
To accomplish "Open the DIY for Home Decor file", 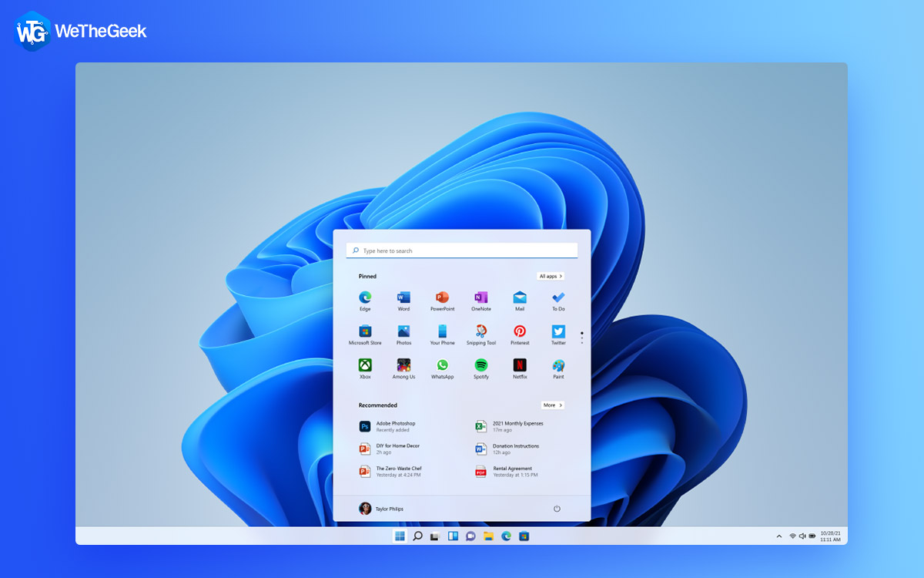I will (x=390, y=449).
